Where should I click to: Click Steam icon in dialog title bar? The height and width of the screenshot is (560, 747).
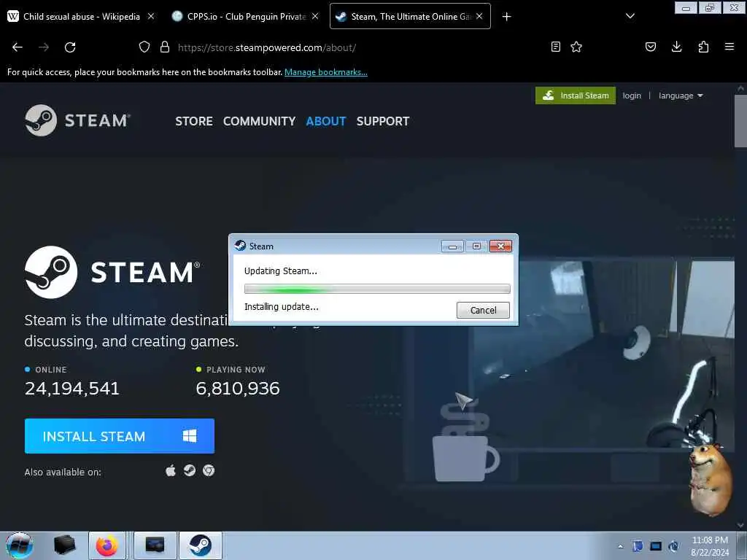click(240, 246)
